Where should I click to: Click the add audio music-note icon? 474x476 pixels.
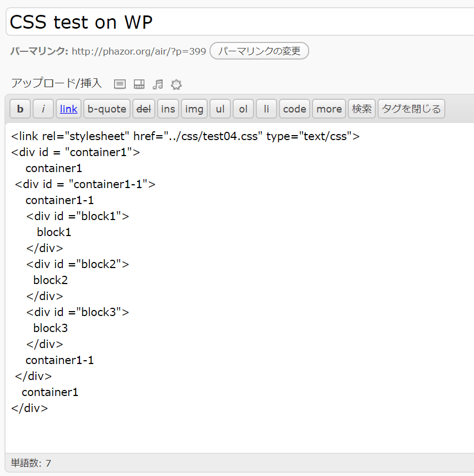pos(158,84)
